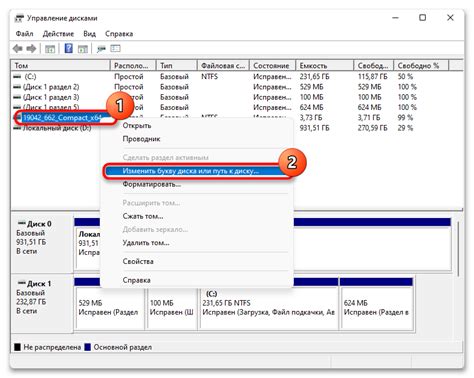Select the 19042_662_Compact_x64 volume row
This screenshot has width=474, height=378.
tap(62, 118)
